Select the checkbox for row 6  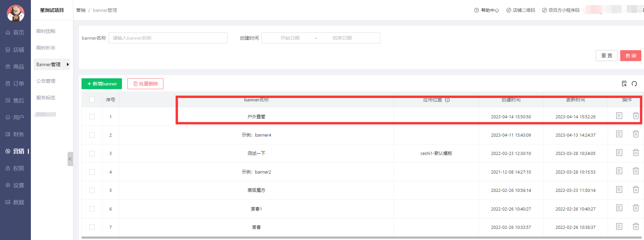pyautogui.click(x=92, y=209)
